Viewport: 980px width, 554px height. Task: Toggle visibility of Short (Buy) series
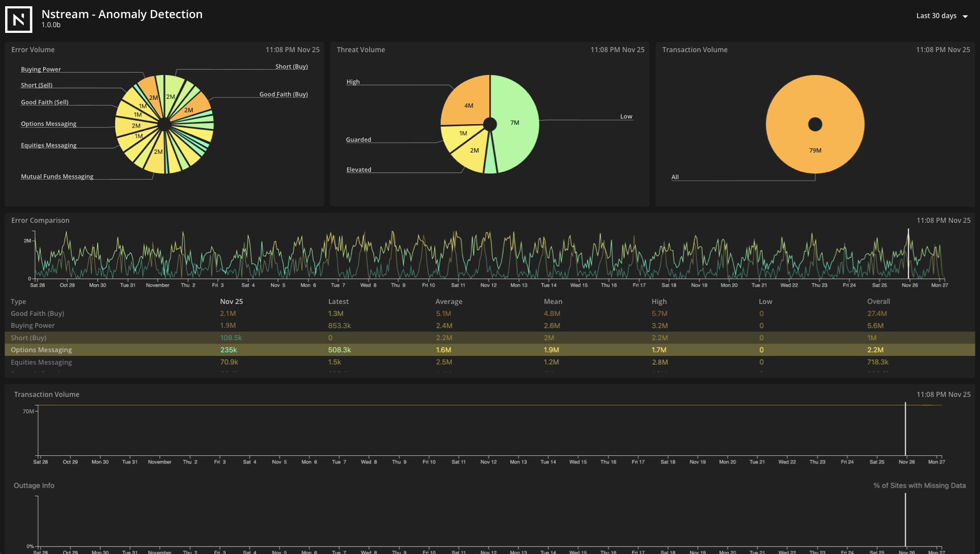pyautogui.click(x=28, y=337)
